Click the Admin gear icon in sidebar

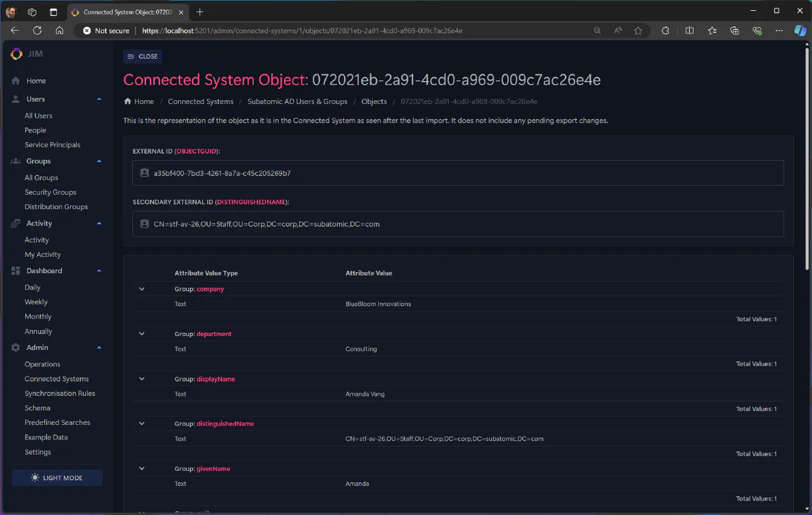click(15, 347)
